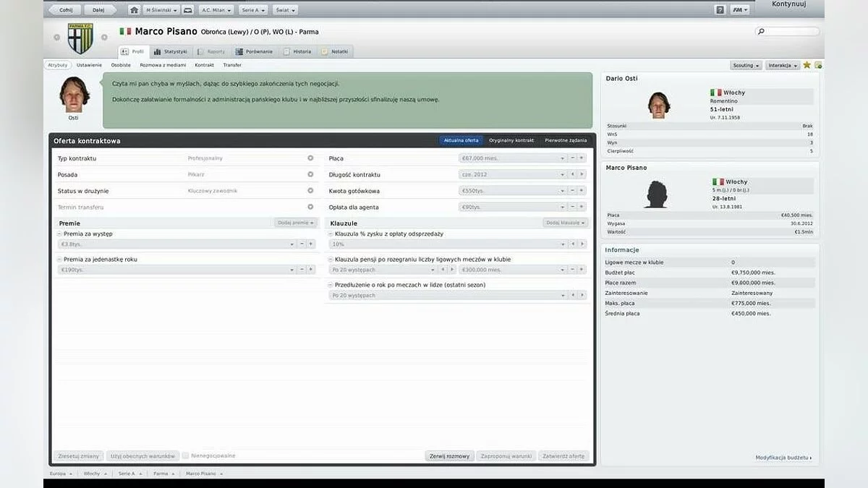Switch to the Statystyki tab

pos(170,52)
